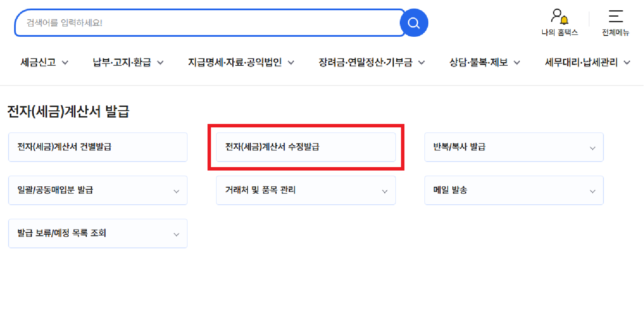Open the 세금신고 chevron arrow
Image resolution: width=644 pixels, height=318 pixels.
pyautogui.click(x=65, y=63)
